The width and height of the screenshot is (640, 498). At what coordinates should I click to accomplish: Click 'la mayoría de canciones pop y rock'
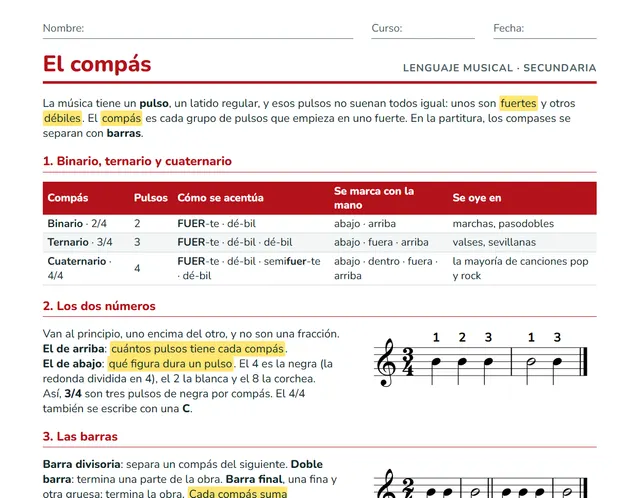click(x=520, y=268)
